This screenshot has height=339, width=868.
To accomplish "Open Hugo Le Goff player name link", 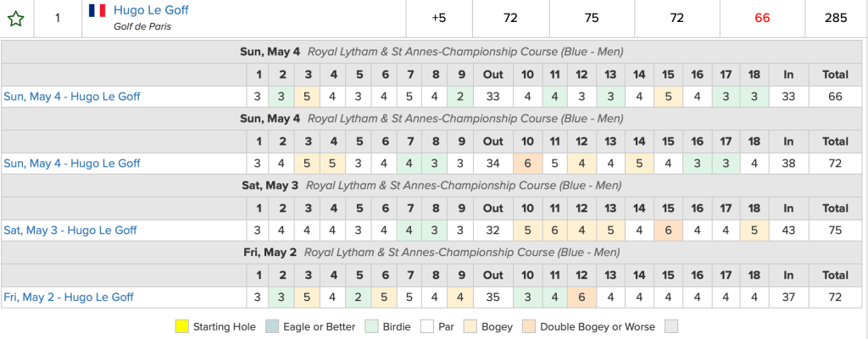I will point(151,10).
